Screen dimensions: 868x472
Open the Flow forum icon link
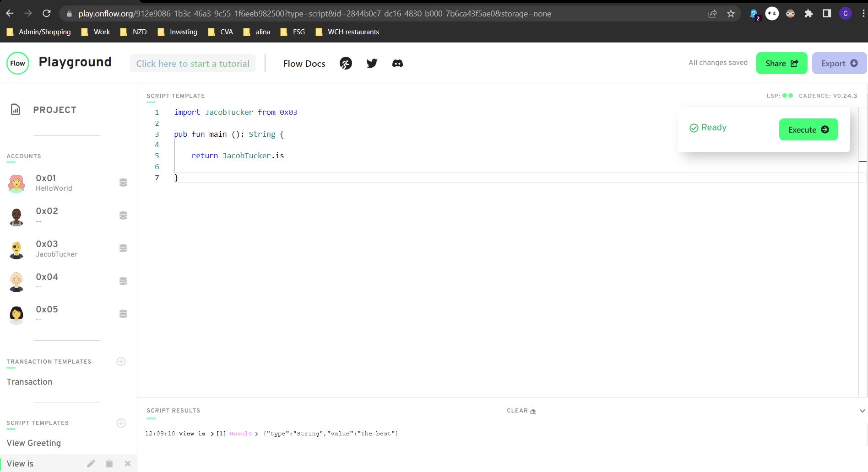[x=346, y=64]
